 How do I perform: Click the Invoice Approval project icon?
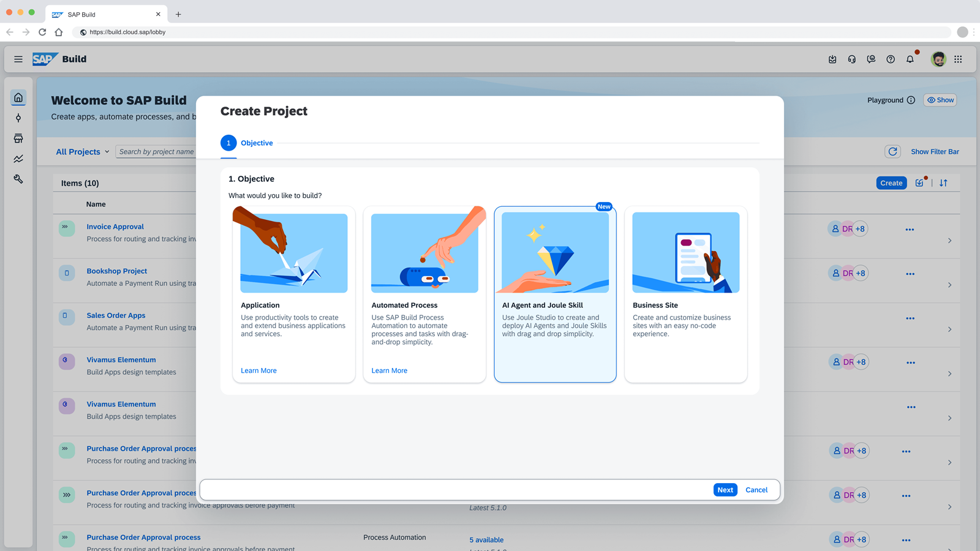(67, 228)
